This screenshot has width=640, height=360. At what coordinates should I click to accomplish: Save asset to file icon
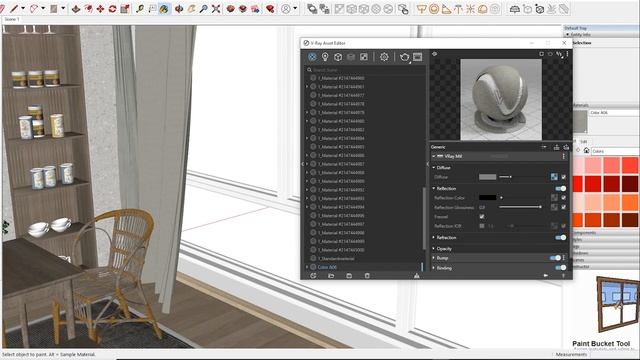(x=349, y=276)
